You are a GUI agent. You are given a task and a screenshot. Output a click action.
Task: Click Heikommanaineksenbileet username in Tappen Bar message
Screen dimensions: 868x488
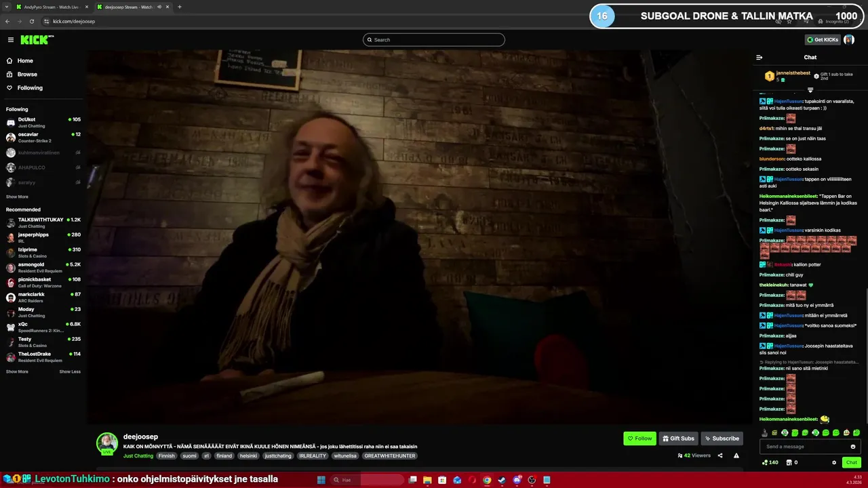point(789,196)
